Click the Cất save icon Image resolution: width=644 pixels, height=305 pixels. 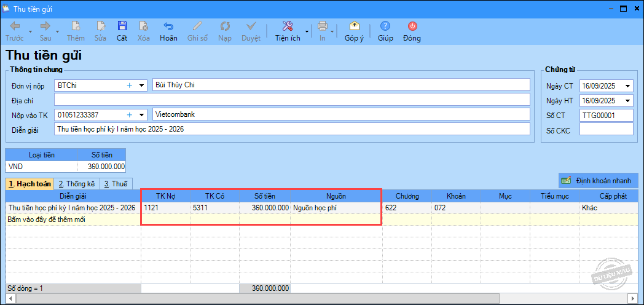click(122, 26)
